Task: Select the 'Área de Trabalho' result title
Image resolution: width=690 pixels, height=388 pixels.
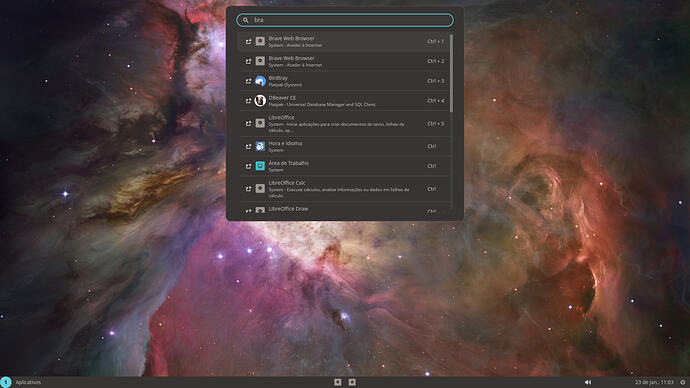Action: point(289,163)
